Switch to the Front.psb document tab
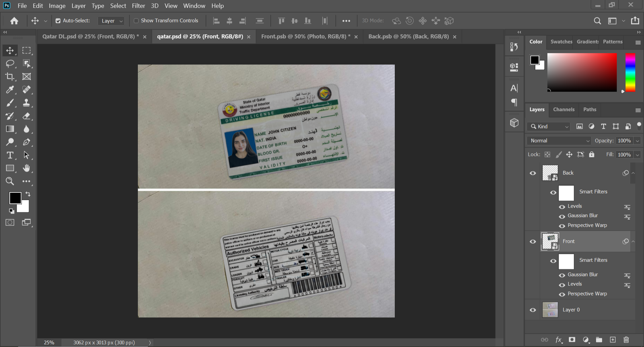This screenshot has width=644, height=347. coord(305,36)
